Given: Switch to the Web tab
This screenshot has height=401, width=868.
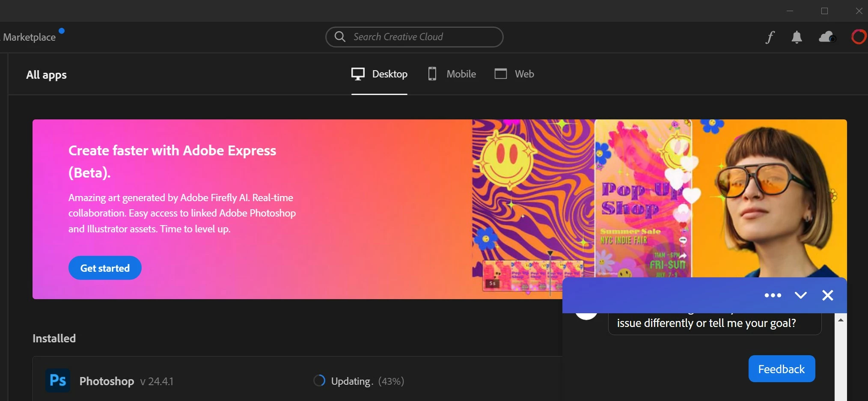Looking at the screenshot, I should (x=514, y=74).
